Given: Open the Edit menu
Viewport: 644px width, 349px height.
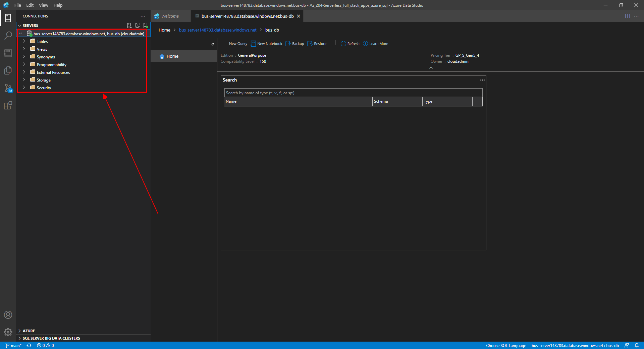Looking at the screenshot, I should tap(30, 5).
